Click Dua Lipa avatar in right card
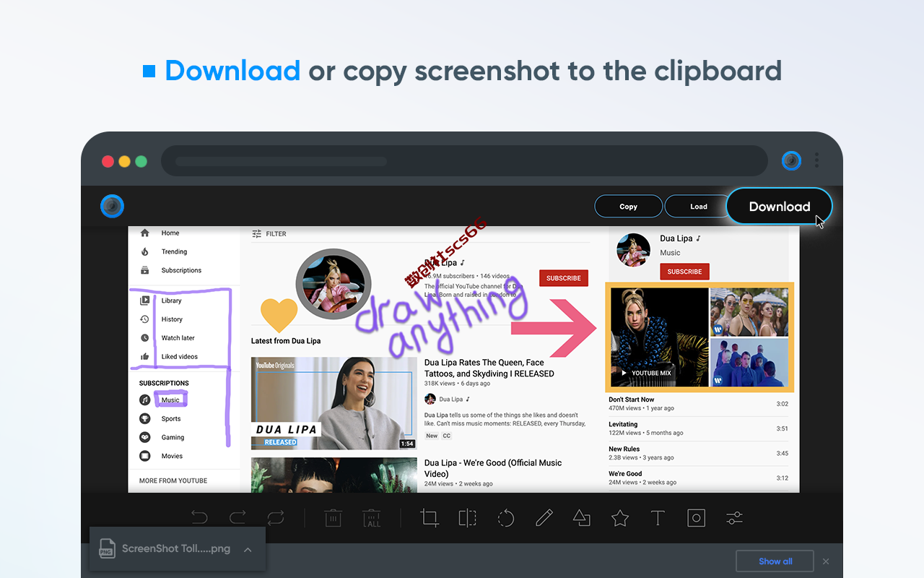Screen dimensions: 924x578 click(634, 250)
